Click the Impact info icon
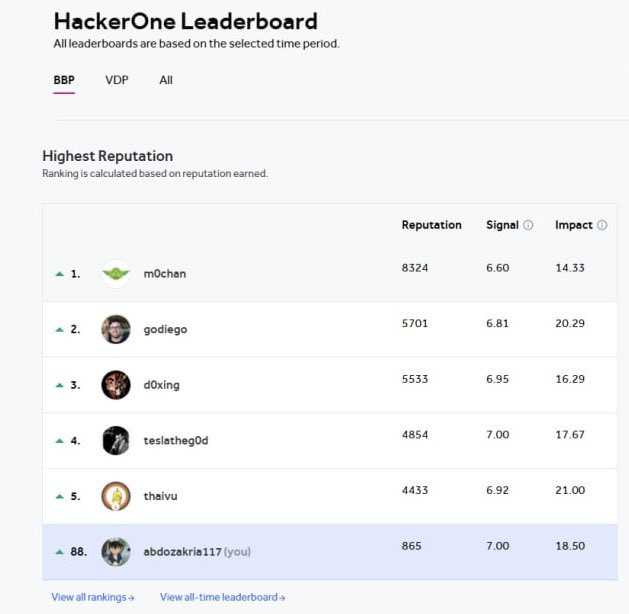Screen dimensions: 629x614 pyautogui.click(x=602, y=225)
